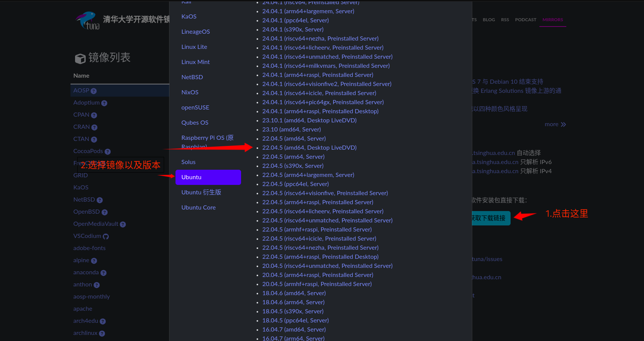
Task: Select NetBSD in the distro list
Action: click(x=208, y=77)
